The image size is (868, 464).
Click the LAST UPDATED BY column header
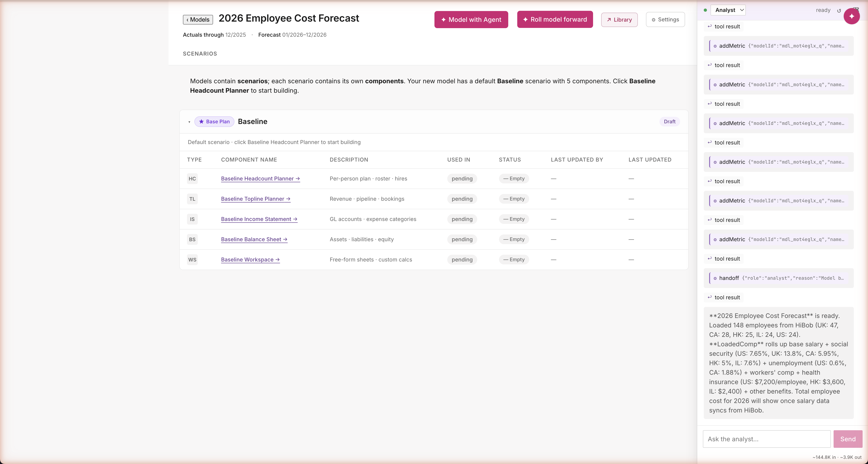[577, 160]
